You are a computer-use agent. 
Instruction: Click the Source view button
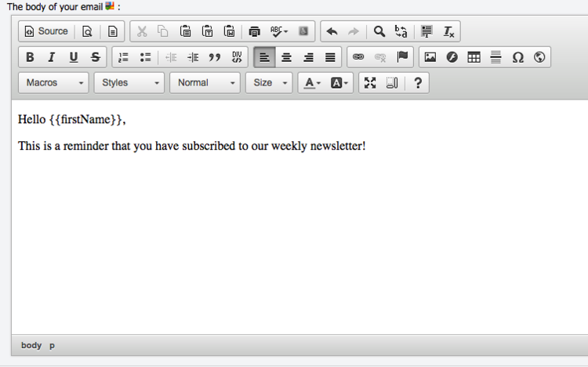point(46,31)
